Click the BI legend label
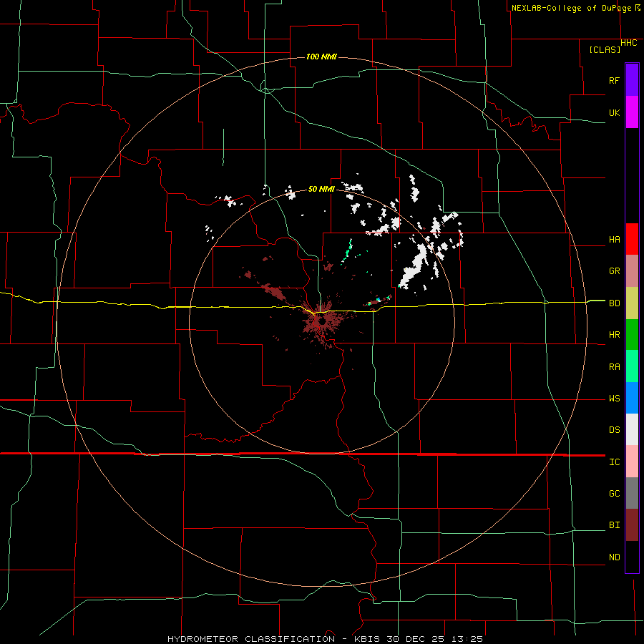 point(614,525)
